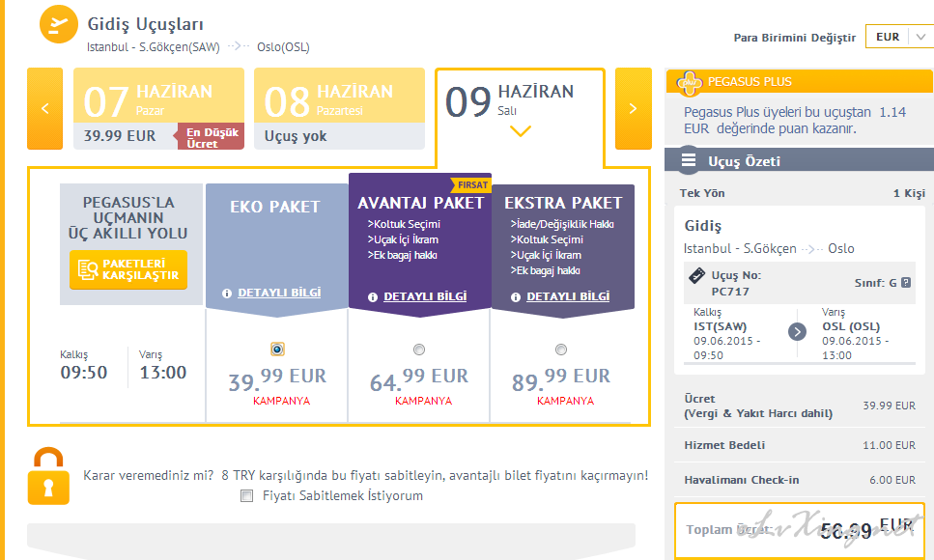The width and height of the screenshot is (934, 560).
Task: Click the Ücret 39.99 EUR summary amount
Action: click(890, 406)
